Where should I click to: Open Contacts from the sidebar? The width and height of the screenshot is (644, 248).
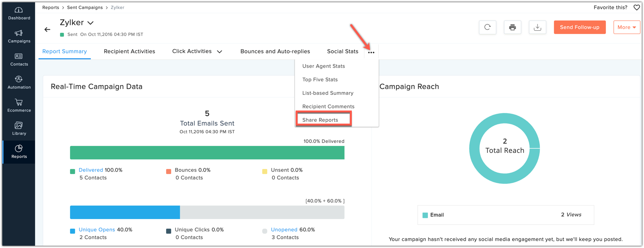pyautogui.click(x=19, y=60)
